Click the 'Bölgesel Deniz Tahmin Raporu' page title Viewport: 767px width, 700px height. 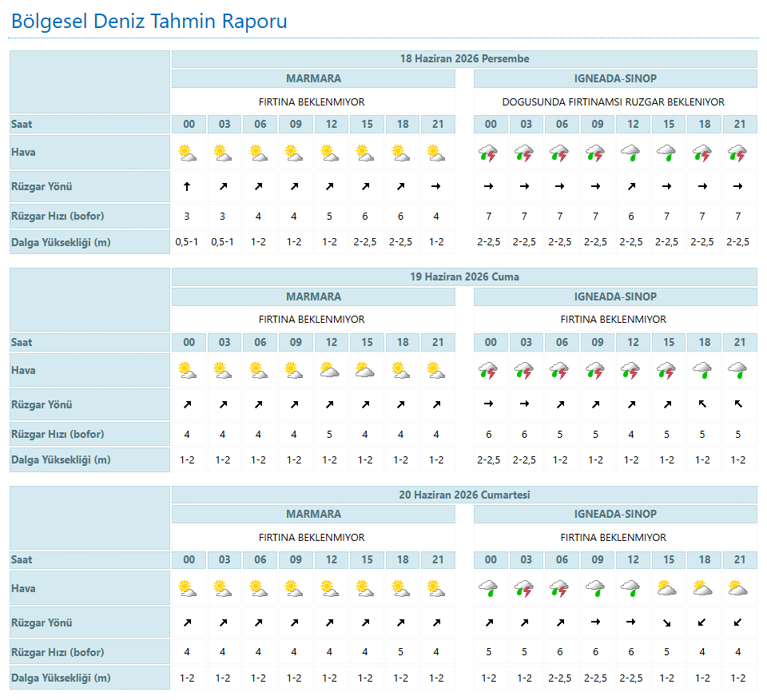149,21
